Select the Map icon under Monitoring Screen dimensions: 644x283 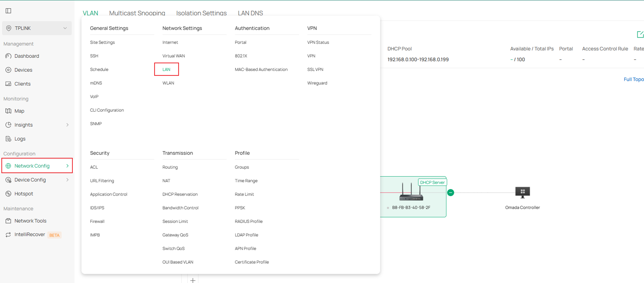pyautogui.click(x=8, y=111)
